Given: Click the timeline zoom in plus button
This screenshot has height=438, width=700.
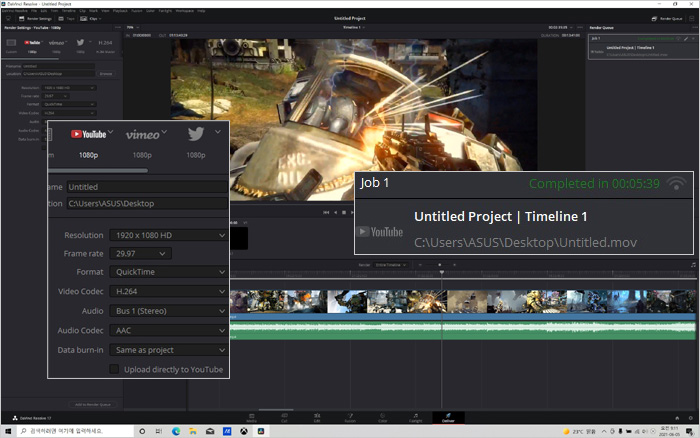Looking at the screenshot, I should click(454, 265).
